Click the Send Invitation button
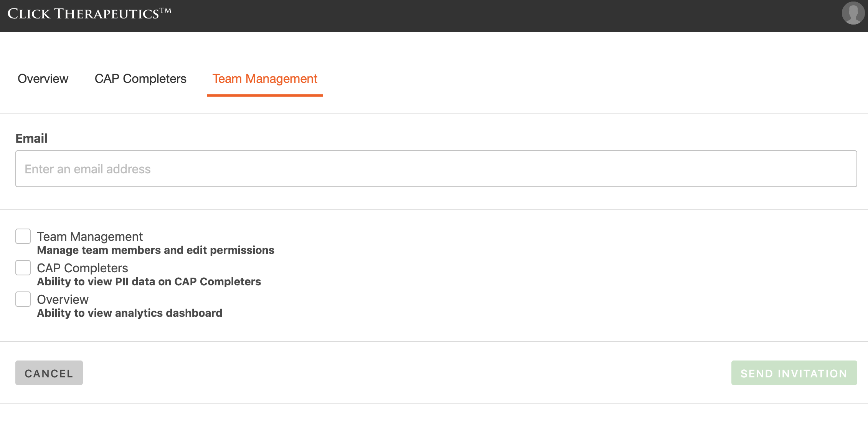 pyautogui.click(x=794, y=373)
